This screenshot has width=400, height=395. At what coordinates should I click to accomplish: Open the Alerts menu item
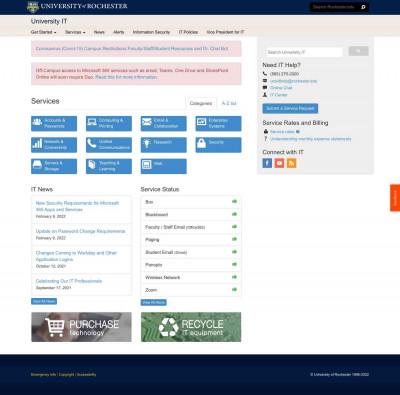(x=119, y=32)
